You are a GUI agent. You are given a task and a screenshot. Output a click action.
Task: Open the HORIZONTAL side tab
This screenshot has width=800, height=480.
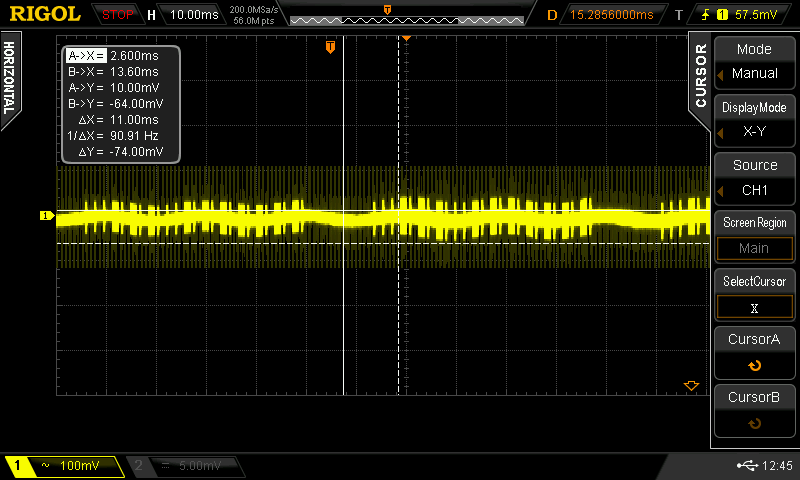(x=9, y=78)
